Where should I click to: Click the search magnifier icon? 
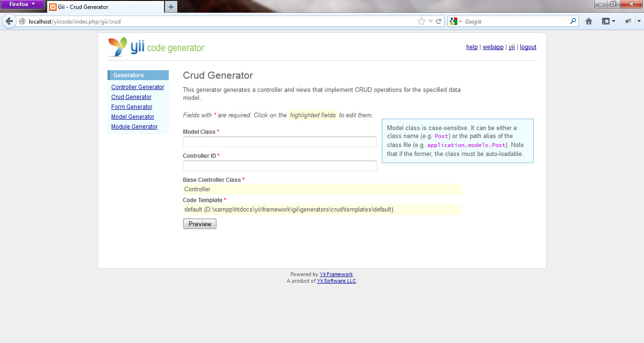(x=573, y=21)
